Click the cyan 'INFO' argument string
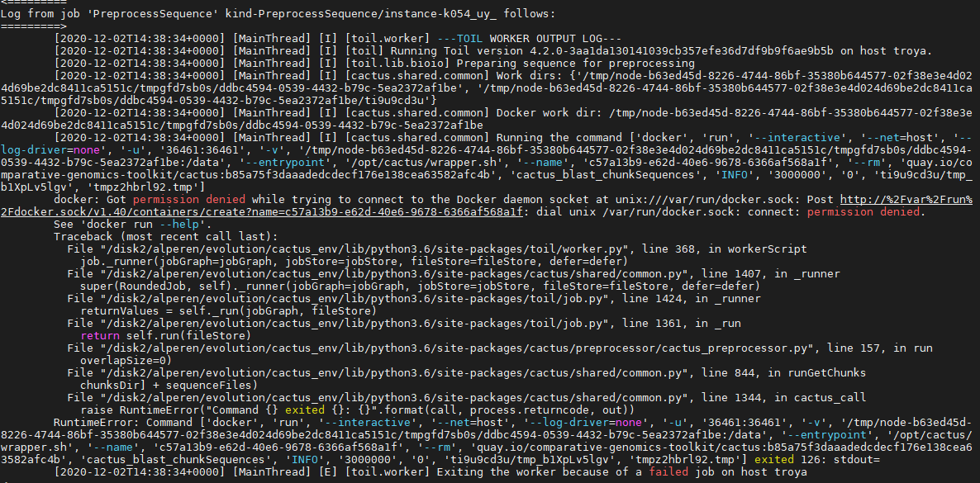The width and height of the screenshot is (980, 483). (734, 174)
